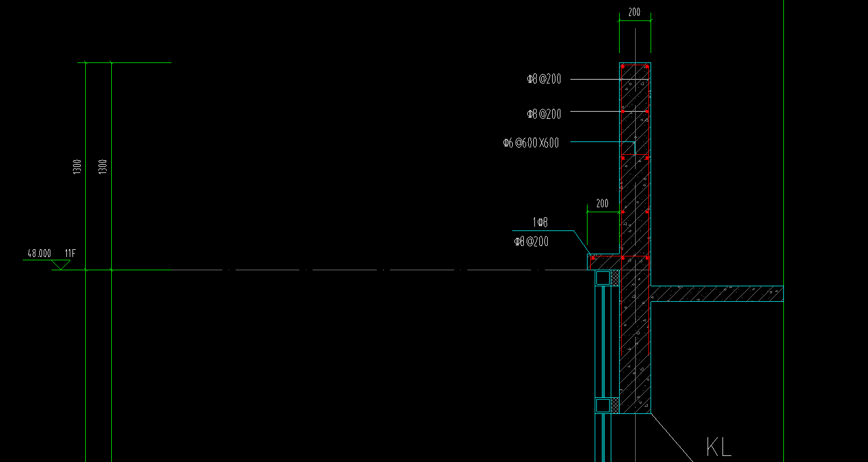Select the Φ6@600X600 tie bar annotation
The width and height of the screenshot is (868, 462).
[531, 143]
